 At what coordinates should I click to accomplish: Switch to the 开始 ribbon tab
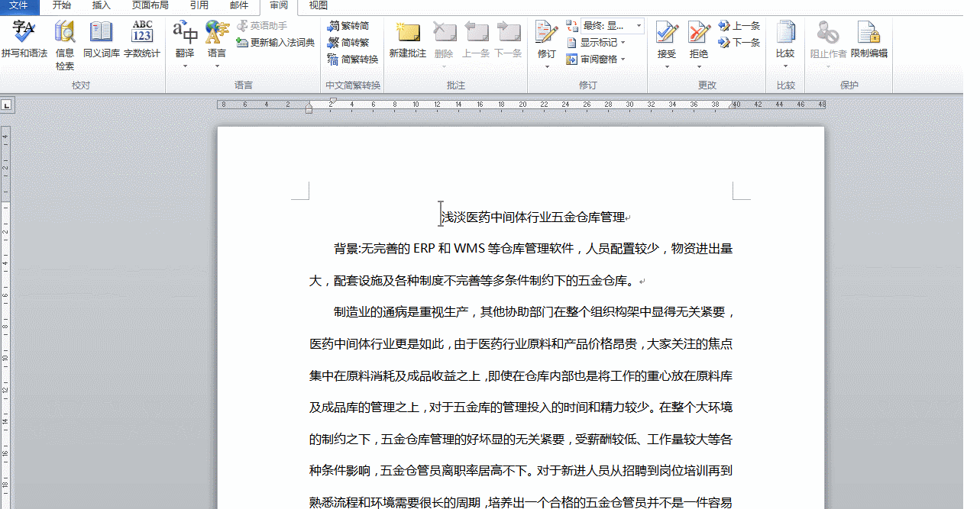point(62,5)
